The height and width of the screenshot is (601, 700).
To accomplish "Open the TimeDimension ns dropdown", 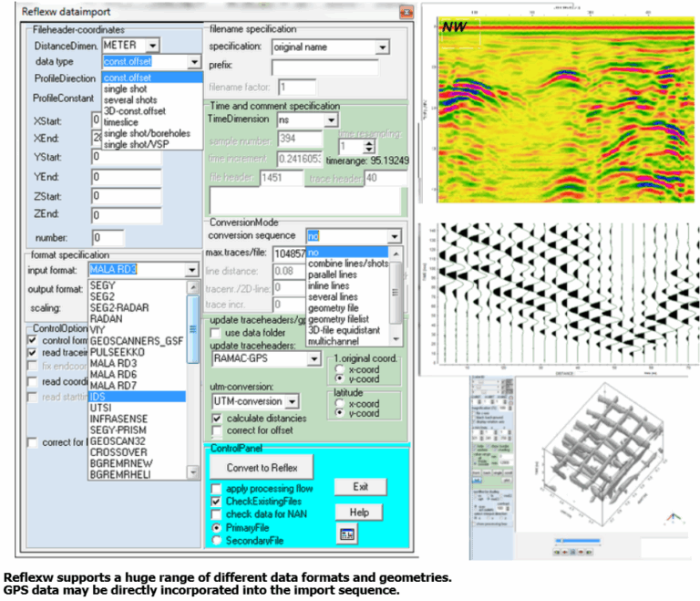I will [x=330, y=119].
